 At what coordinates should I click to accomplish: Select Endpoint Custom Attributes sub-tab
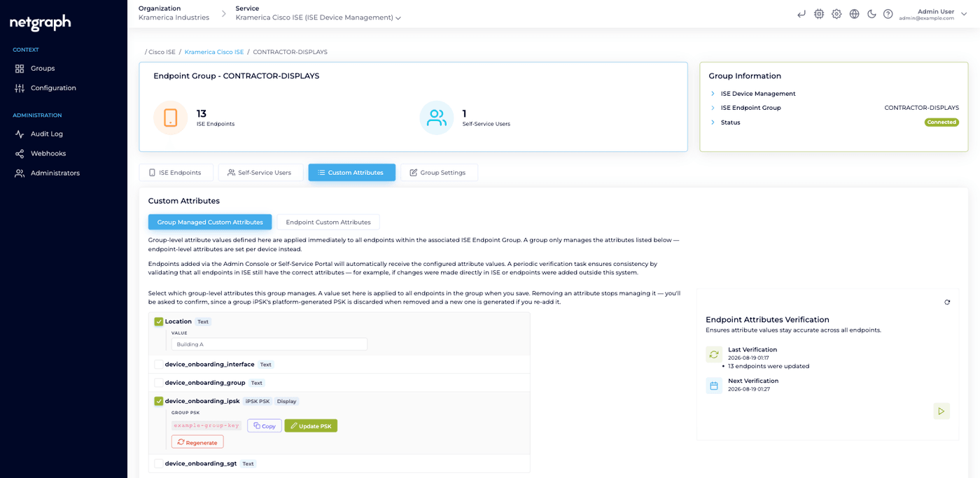(x=328, y=222)
